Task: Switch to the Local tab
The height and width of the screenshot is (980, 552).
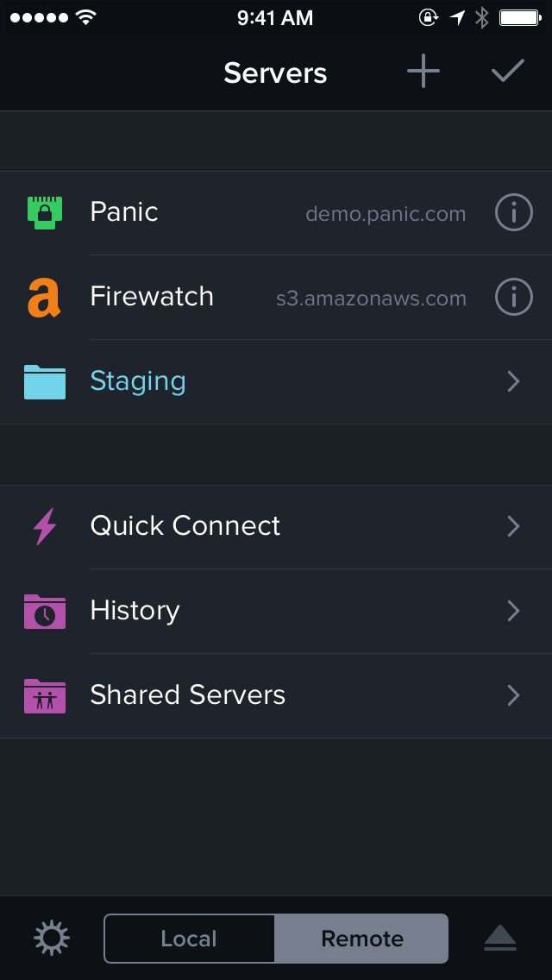Action: (x=189, y=938)
